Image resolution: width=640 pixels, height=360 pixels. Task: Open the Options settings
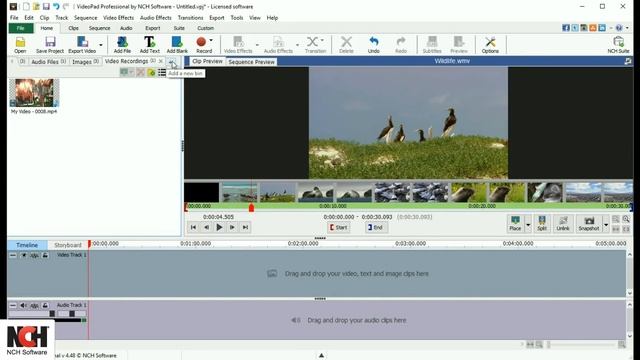[x=490, y=44]
